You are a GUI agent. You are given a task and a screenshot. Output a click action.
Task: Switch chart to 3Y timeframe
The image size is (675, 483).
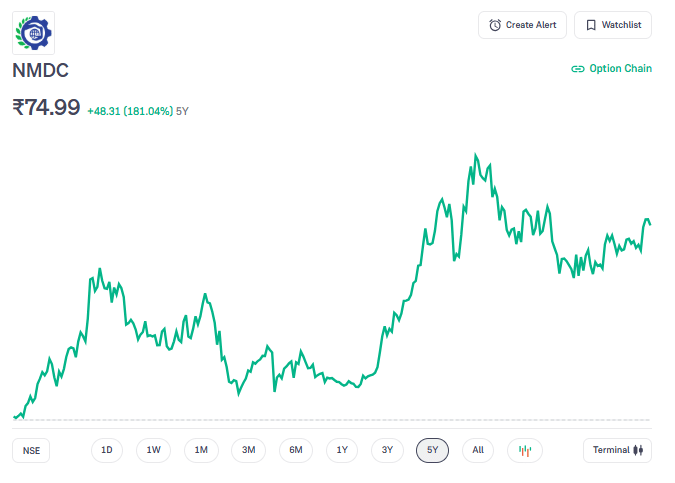(x=387, y=450)
